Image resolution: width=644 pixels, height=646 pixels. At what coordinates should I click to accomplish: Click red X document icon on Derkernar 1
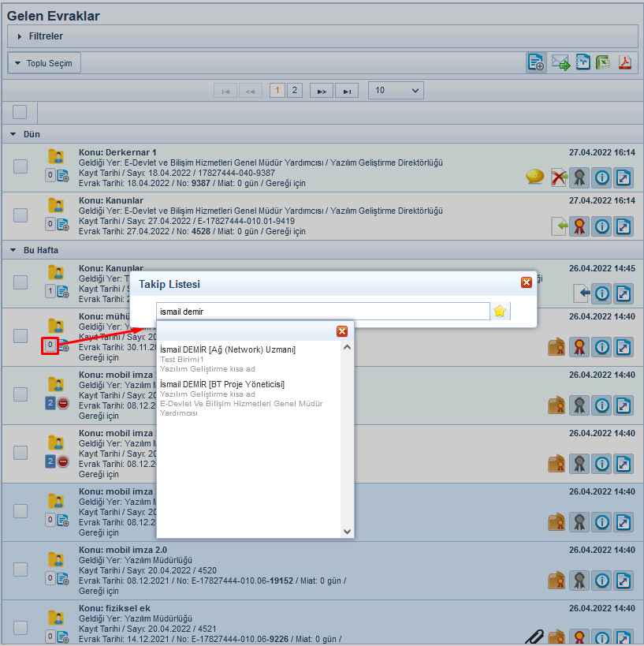pyautogui.click(x=559, y=177)
